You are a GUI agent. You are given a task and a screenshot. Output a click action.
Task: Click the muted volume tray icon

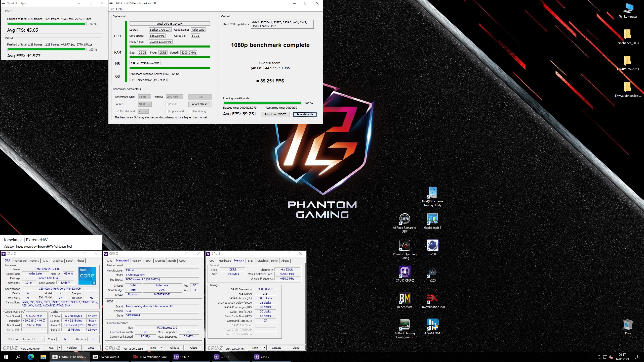pyautogui.click(x=611, y=357)
